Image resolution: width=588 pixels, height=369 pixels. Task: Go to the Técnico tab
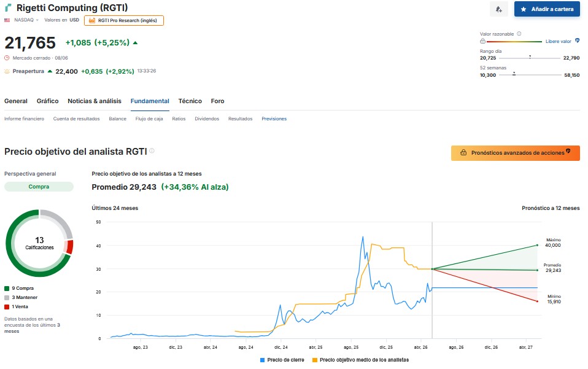click(190, 101)
